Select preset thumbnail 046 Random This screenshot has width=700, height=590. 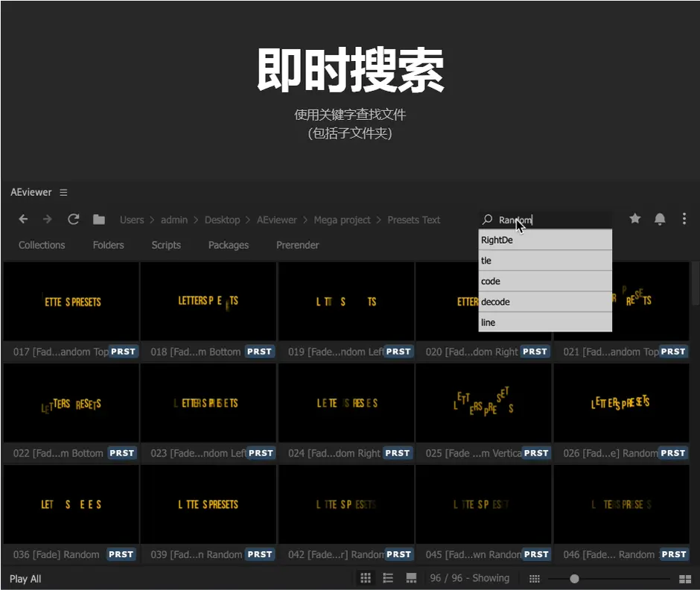pyautogui.click(x=621, y=504)
